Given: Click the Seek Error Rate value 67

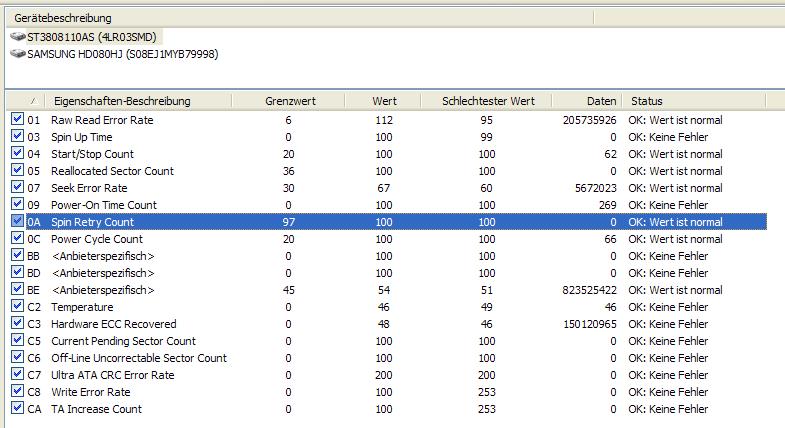Looking at the screenshot, I should [x=383, y=188].
